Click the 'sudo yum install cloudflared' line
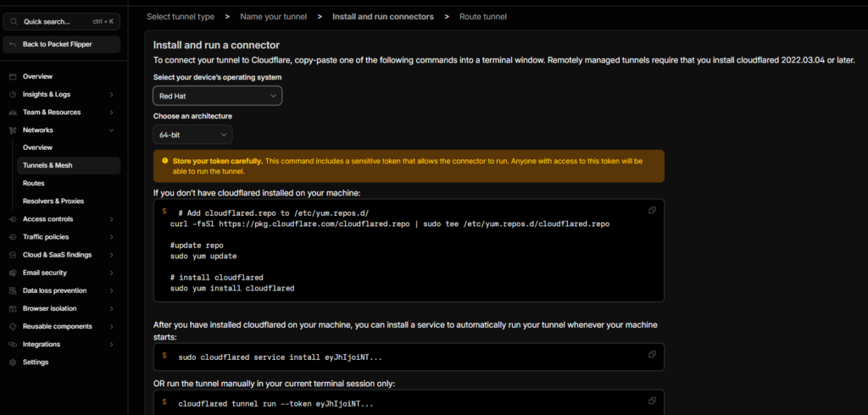The width and height of the screenshot is (868, 415). click(232, 288)
